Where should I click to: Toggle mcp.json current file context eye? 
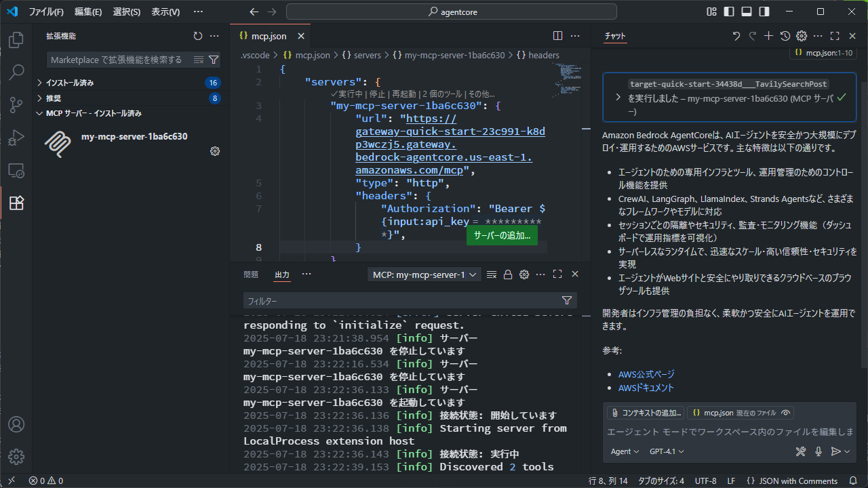click(x=786, y=413)
